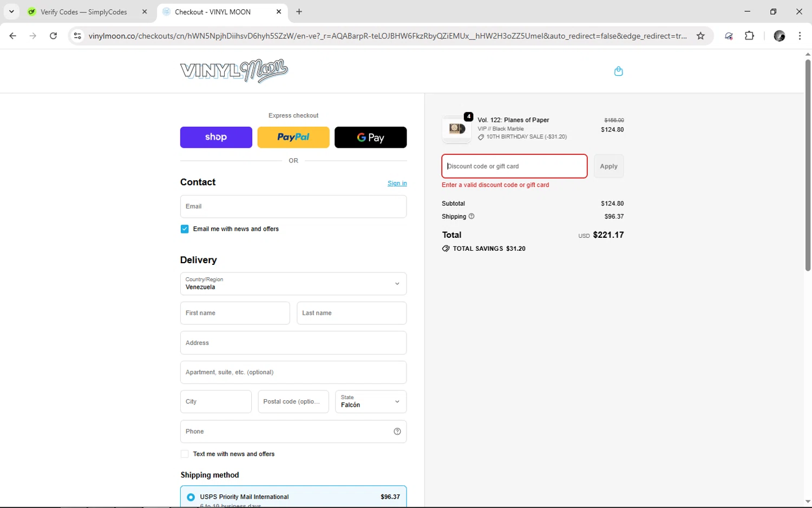
Task: Open the tab search dropdown arrow
Action: (x=11, y=11)
